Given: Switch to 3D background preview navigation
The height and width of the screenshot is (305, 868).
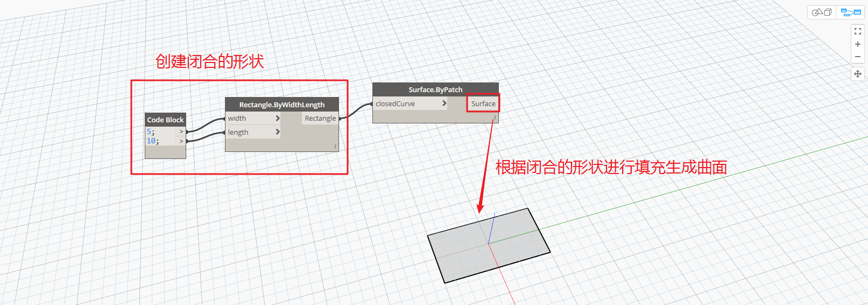Looking at the screenshot, I should [x=822, y=12].
